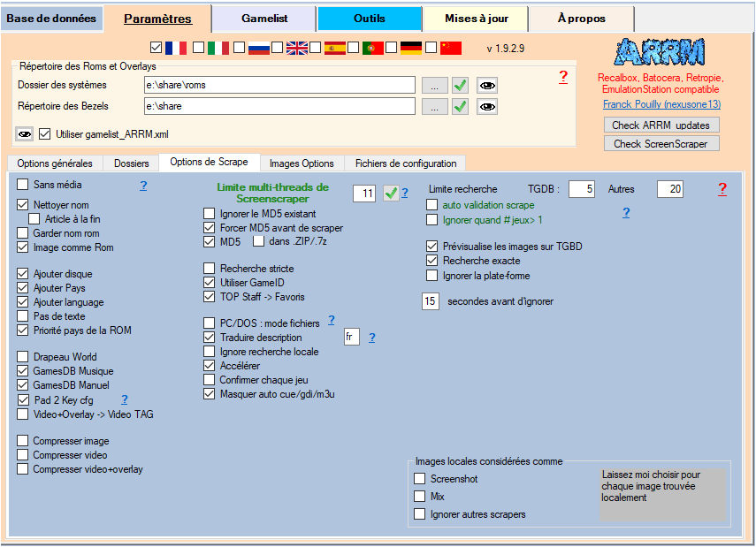Switch to the Gamelist tab
Screen dimensions: 756x547
265,18
